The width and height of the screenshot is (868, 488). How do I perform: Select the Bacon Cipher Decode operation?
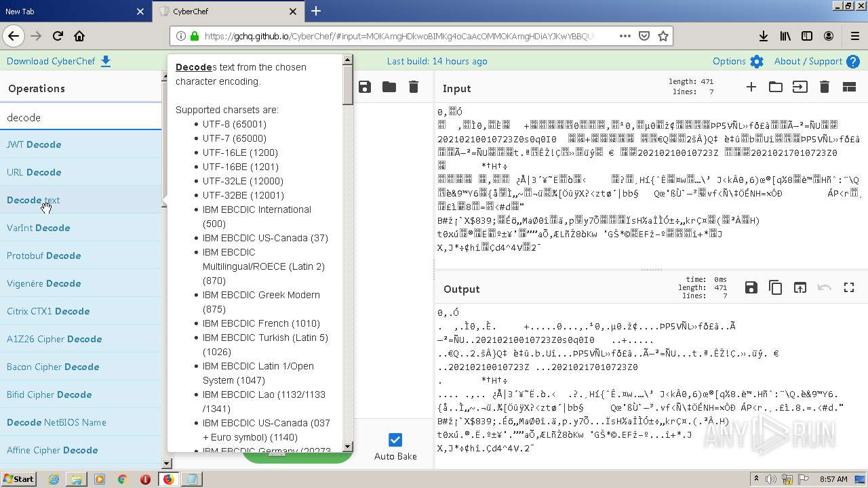(x=81, y=367)
